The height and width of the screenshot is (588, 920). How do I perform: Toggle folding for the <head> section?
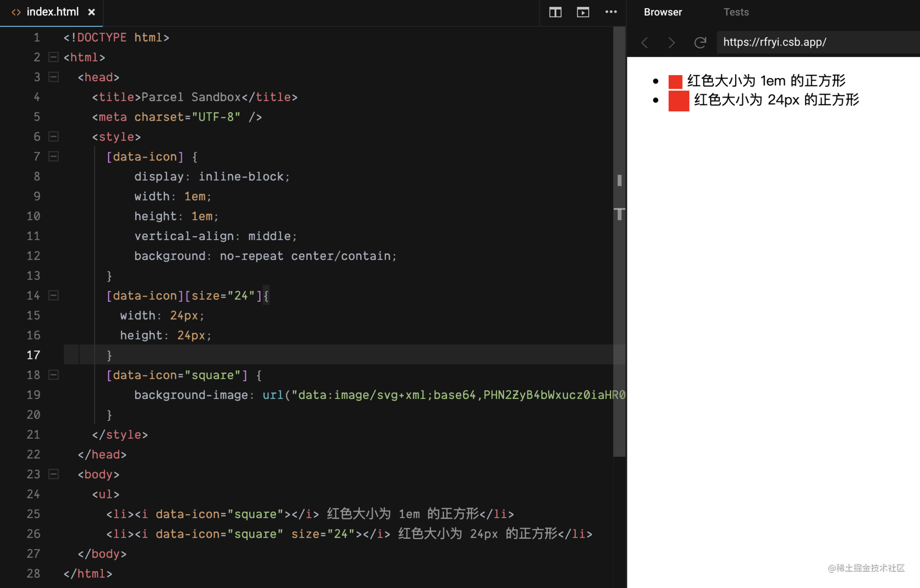pos(54,77)
